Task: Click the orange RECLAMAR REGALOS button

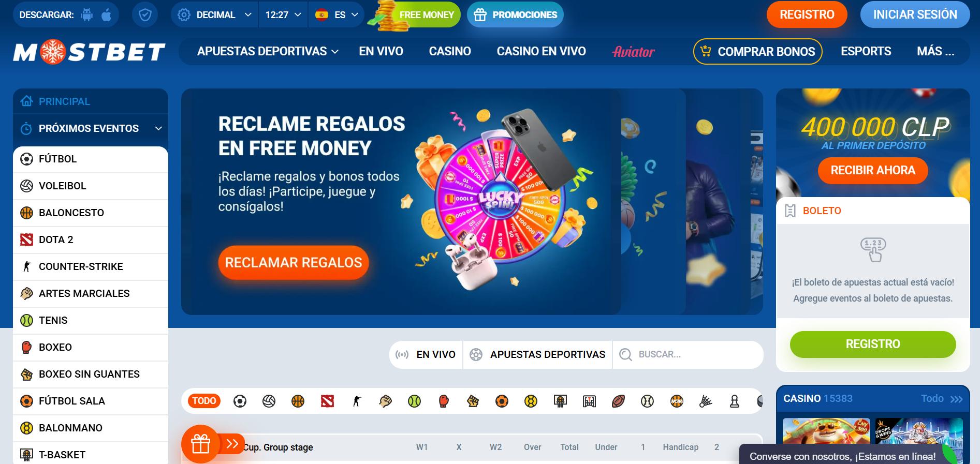Action: coord(294,262)
